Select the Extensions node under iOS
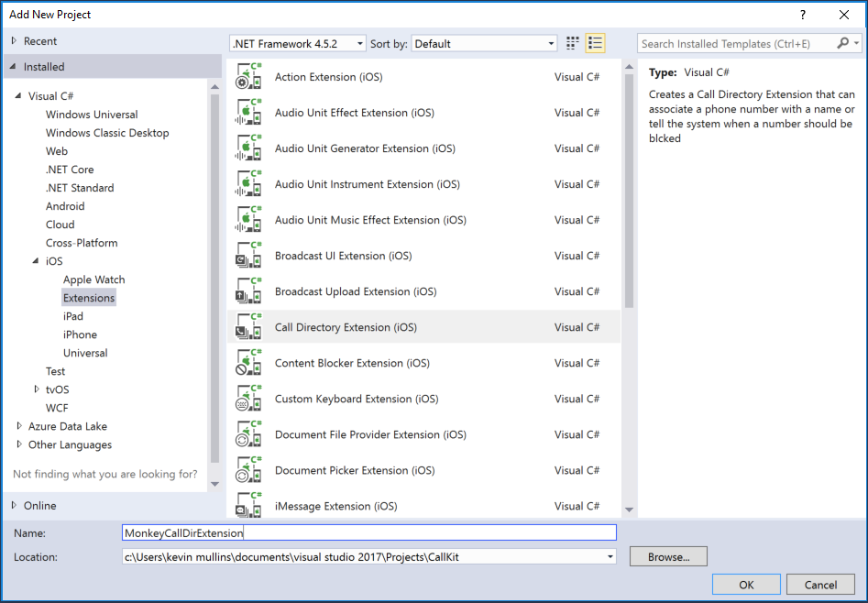The image size is (868, 603). 88,297
